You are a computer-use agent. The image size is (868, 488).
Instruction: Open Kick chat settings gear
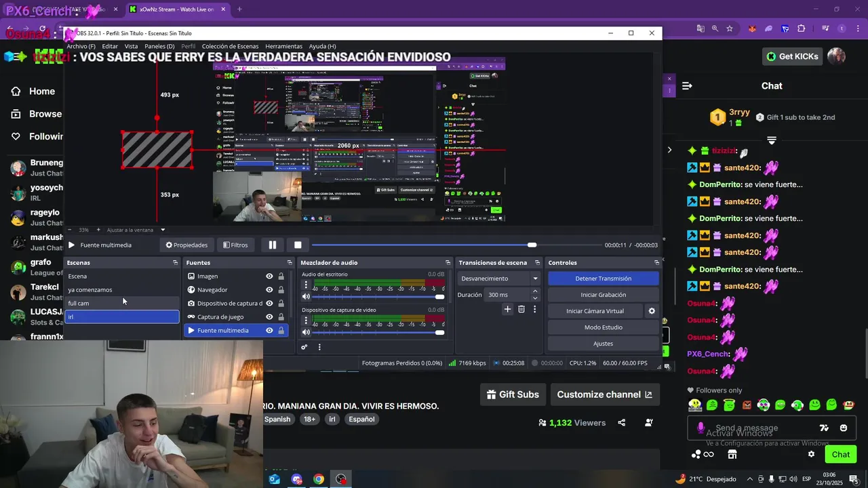coord(811,454)
